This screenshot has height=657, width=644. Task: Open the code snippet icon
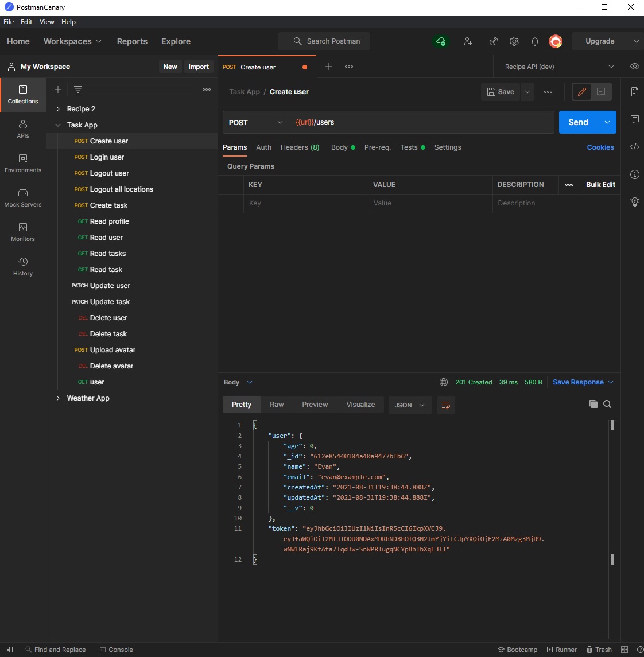pyautogui.click(x=634, y=147)
